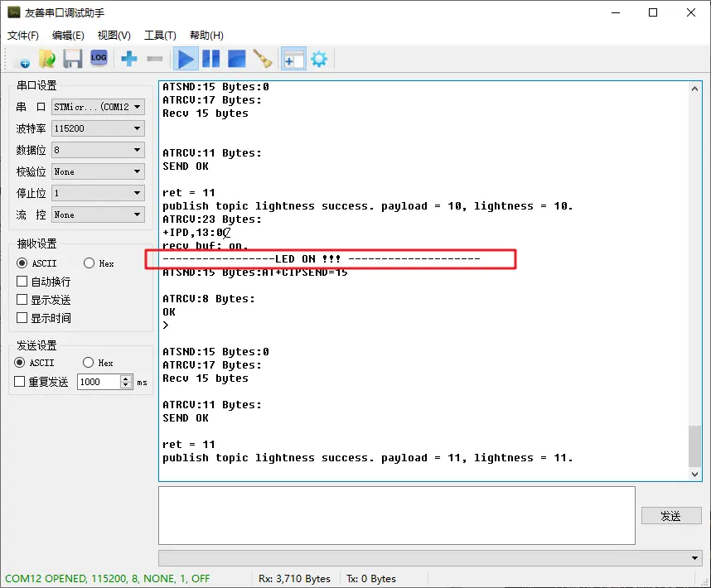The height and width of the screenshot is (588, 711).
Task: Enable the 显示发送 checkbox
Action: coord(44,300)
